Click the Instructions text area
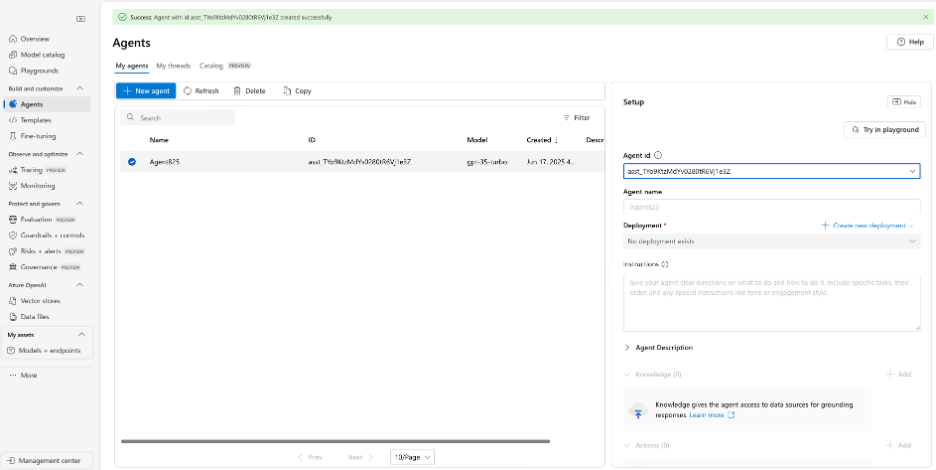 [x=771, y=302]
